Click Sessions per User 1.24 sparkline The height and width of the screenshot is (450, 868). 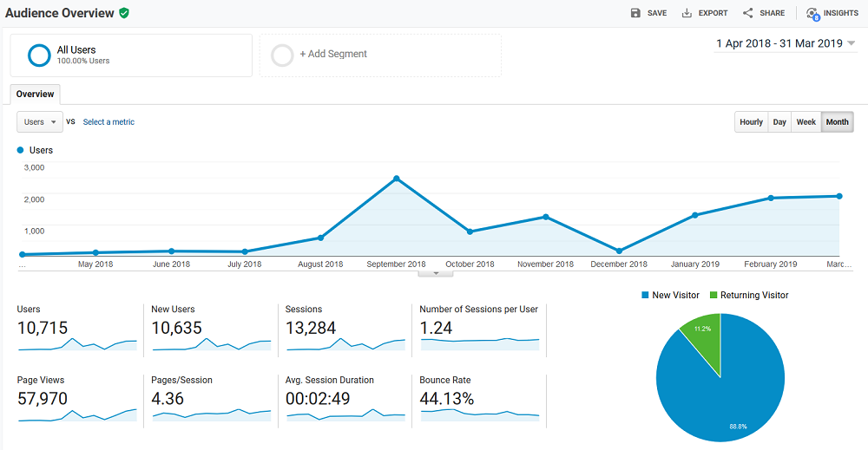pos(480,343)
